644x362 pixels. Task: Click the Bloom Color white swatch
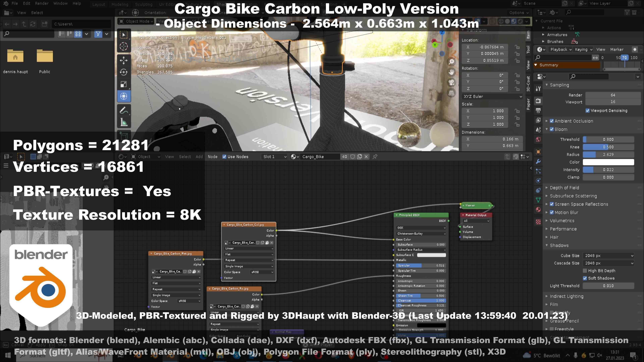tap(608, 162)
